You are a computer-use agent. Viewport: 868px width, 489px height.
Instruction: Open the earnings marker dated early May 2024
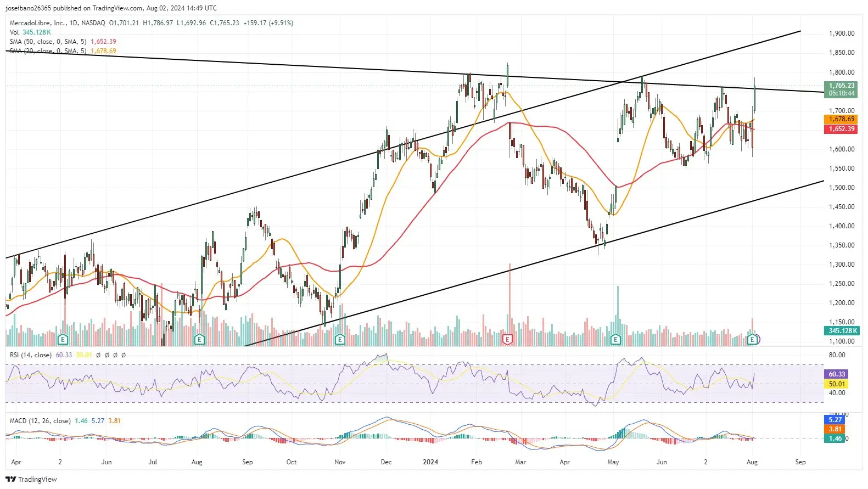point(615,340)
